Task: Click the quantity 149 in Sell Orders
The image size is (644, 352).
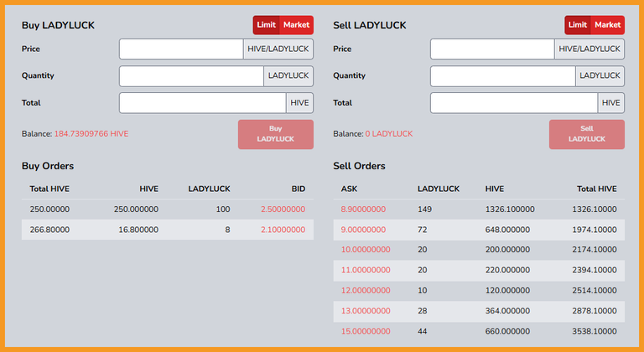Action: tap(424, 210)
